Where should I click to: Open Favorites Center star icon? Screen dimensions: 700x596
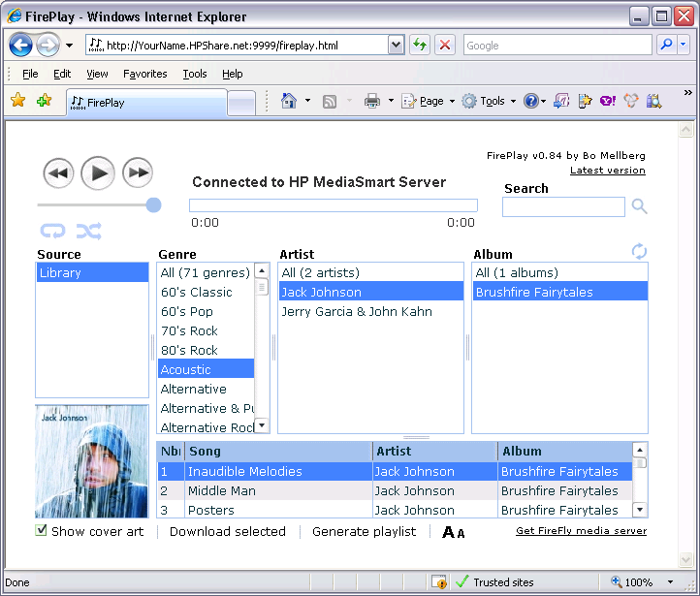pos(17,101)
